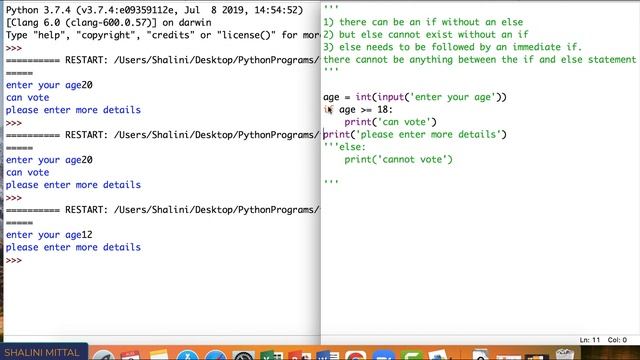Launch Chrome from the Dock
The height and width of the screenshot is (360, 640).
(356, 356)
